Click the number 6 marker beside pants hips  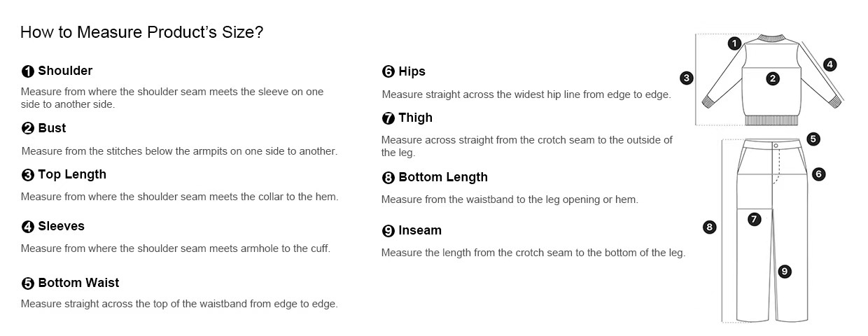(x=819, y=174)
